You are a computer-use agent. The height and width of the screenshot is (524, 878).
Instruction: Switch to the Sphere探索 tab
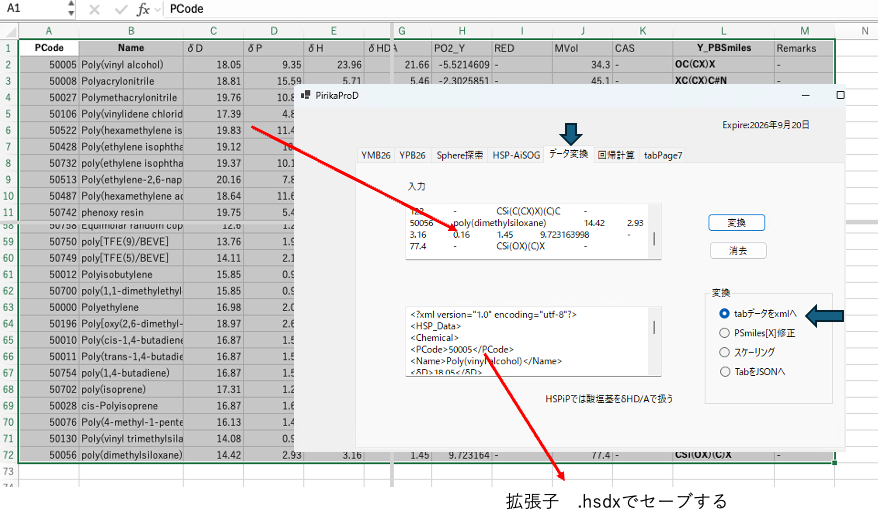(459, 155)
